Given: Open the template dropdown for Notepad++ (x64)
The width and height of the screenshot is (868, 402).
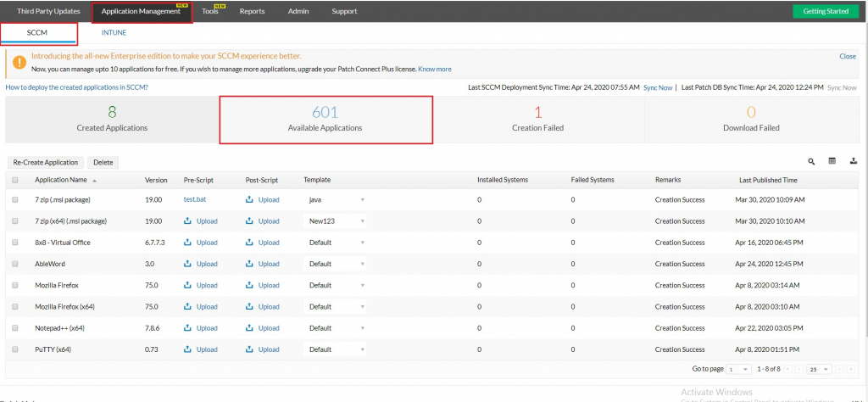Looking at the screenshot, I should point(335,328).
